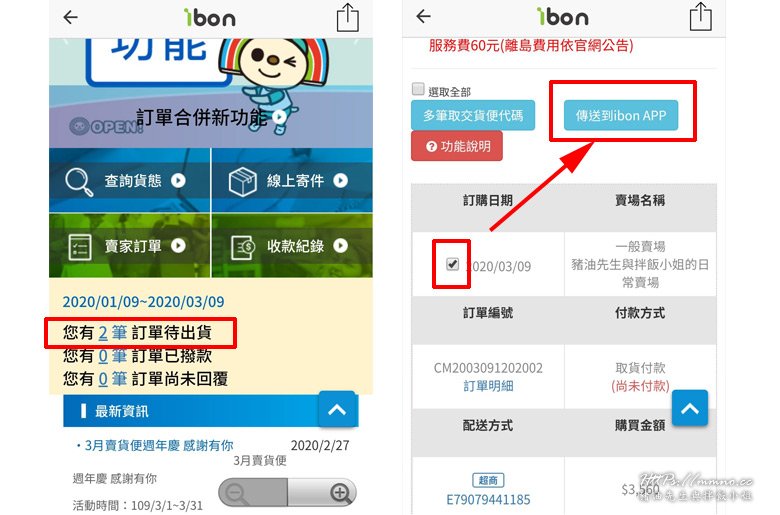Open 賣家訂單 checklist icon

[80, 247]
